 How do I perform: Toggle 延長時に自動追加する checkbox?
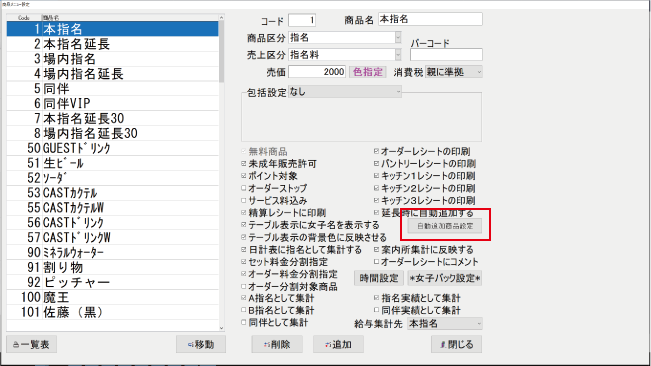coord(377,213)
